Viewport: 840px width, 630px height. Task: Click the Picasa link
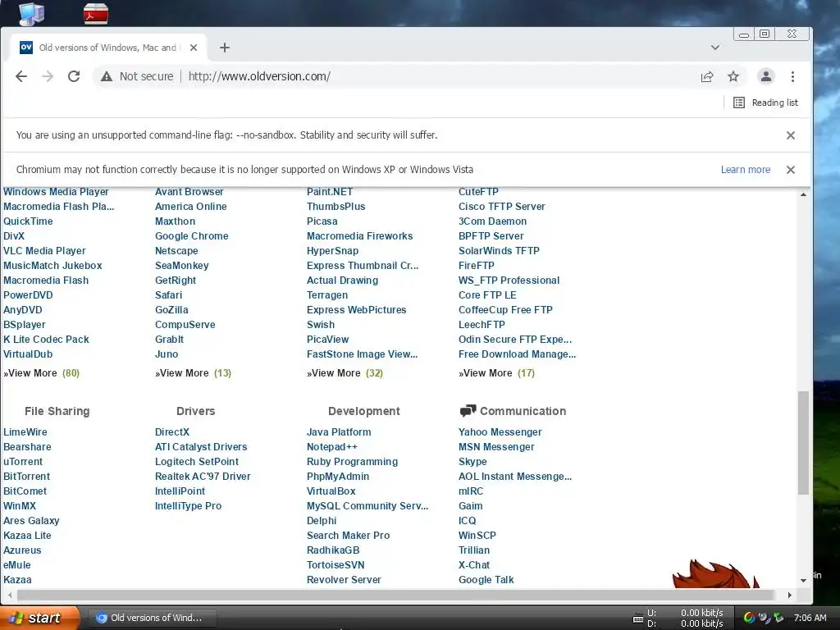tap(322, 221)
